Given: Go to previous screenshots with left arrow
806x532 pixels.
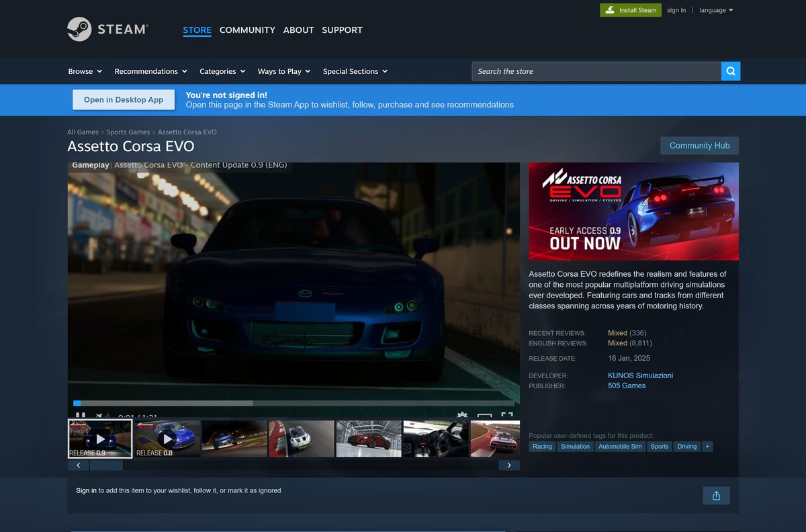Looking at the screenshot, I should coord(79,465).
